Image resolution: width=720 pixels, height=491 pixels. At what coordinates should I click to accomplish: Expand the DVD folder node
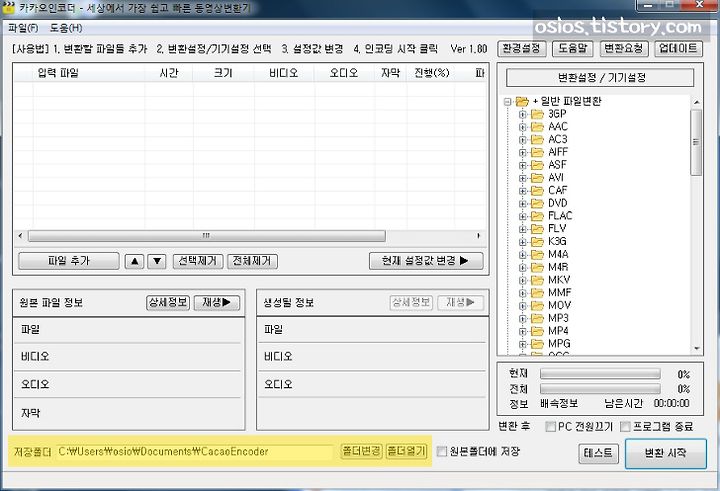tap(523, 203)
